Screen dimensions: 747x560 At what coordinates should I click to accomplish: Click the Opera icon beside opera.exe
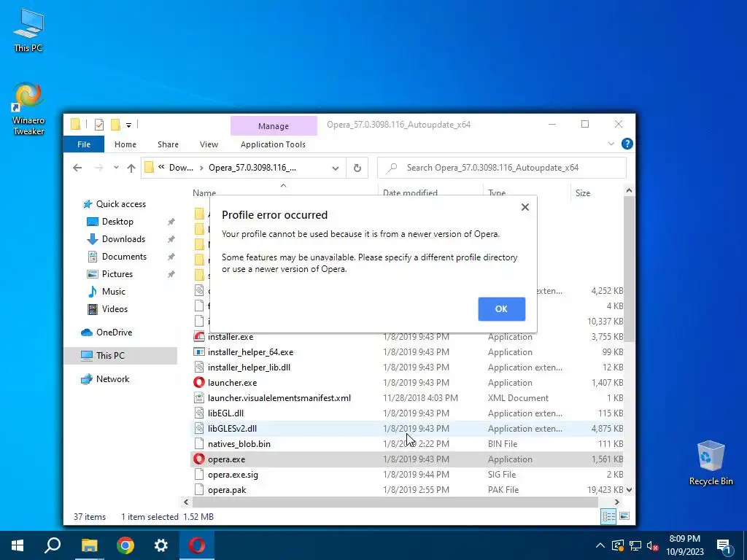199,459
